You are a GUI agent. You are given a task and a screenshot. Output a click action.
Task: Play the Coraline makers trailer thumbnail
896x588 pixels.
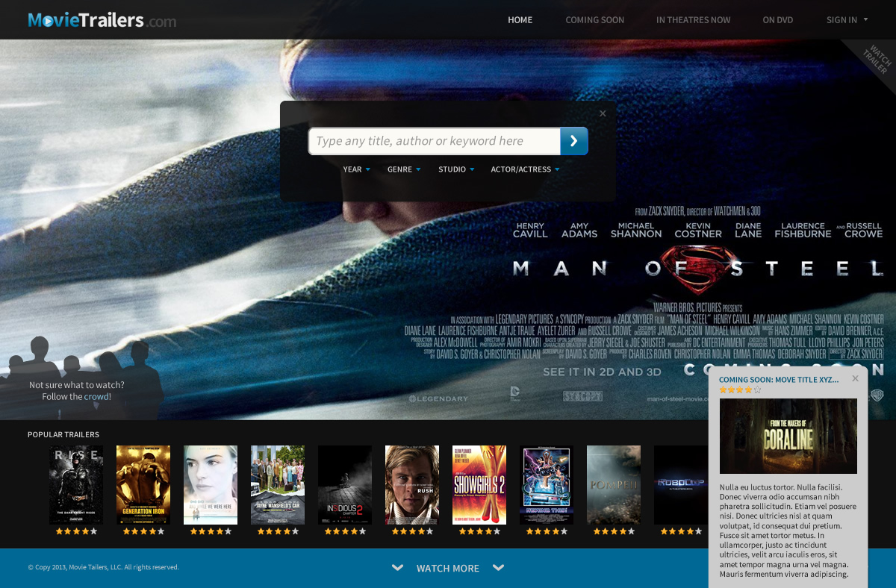(x=788, y=437)
